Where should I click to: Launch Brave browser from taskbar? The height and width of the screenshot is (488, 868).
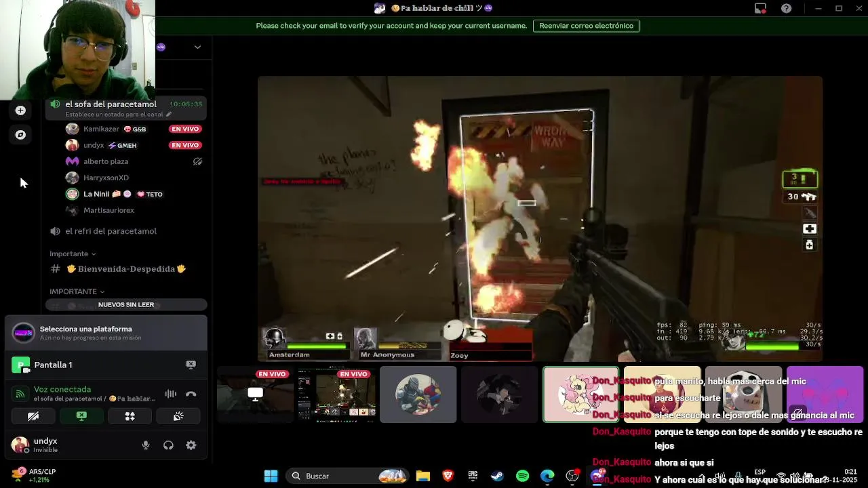click(448, 476)
